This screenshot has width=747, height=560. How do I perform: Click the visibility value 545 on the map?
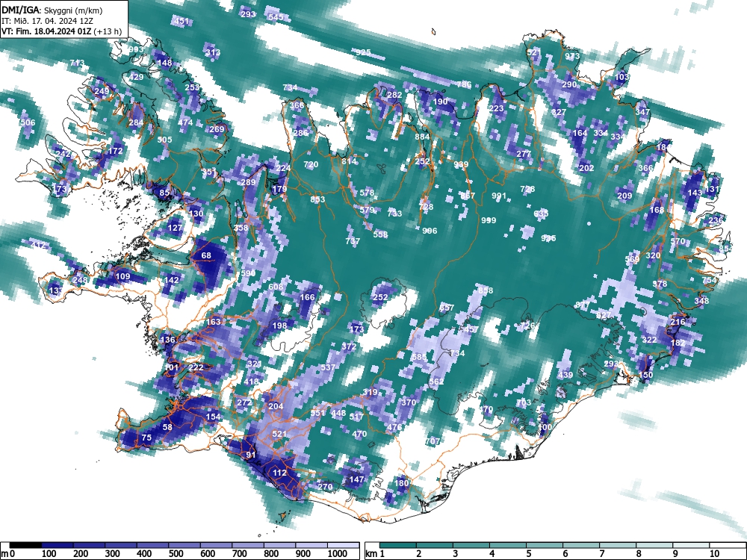(276, 17)
